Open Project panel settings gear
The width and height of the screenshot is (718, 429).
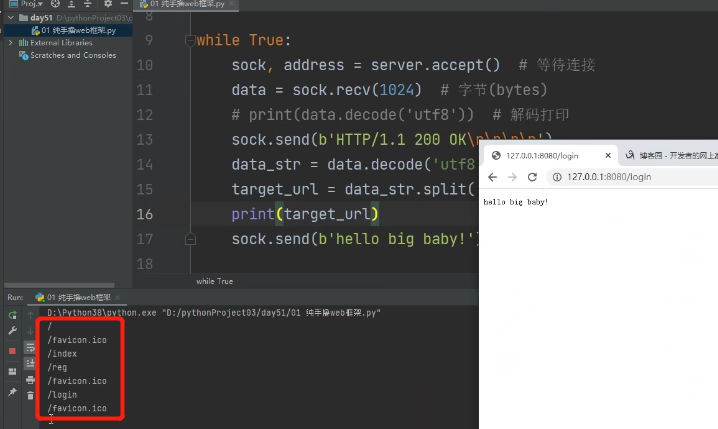pyautogui.click(x=108, y=4)
